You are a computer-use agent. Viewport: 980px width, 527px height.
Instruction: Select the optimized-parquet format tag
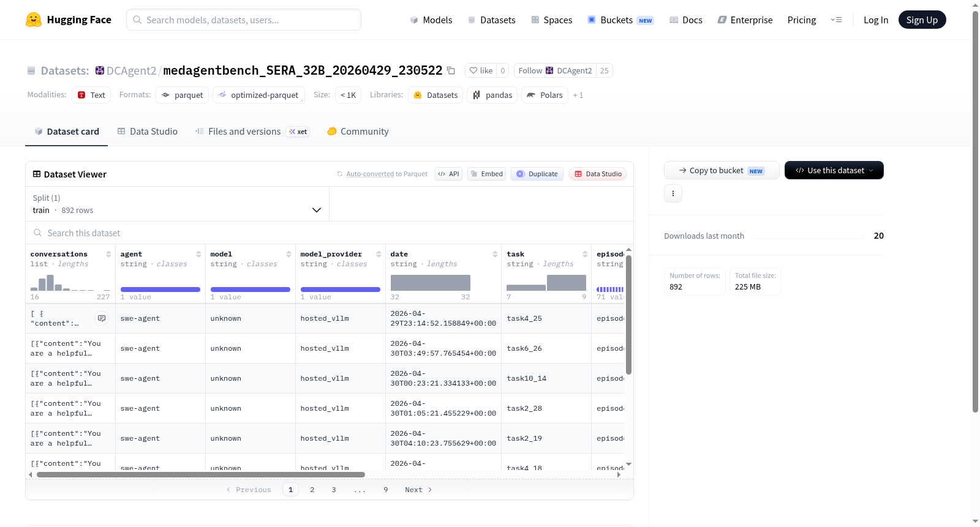click(x=258, y=95)
